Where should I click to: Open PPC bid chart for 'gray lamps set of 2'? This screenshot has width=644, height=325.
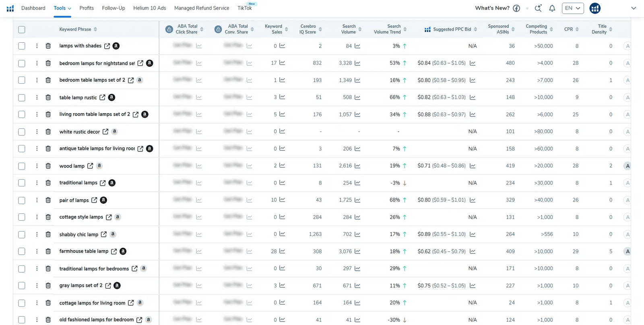[473, 286]
